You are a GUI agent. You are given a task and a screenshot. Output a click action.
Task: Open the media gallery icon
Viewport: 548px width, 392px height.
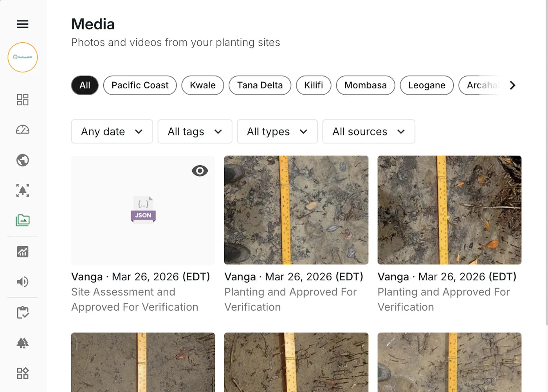point(23,220)
